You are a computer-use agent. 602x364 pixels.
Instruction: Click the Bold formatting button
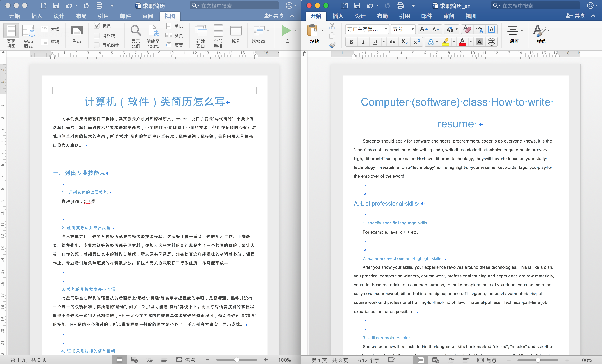(351, 42)
